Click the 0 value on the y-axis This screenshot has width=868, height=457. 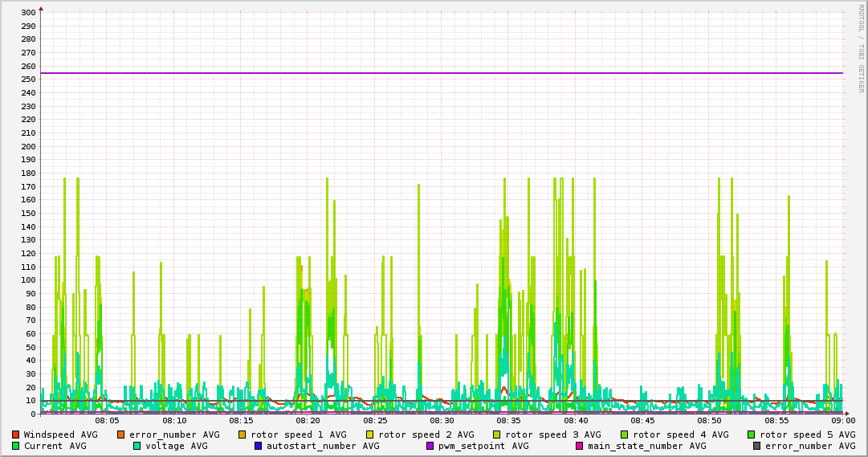click(33, 414)
